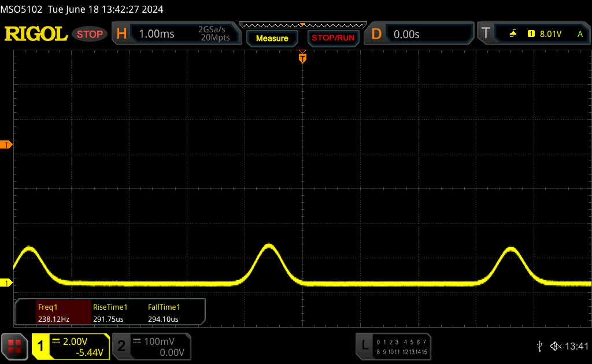
Task: Click the digital channels 0-15 label
Action: click(402, 347)
